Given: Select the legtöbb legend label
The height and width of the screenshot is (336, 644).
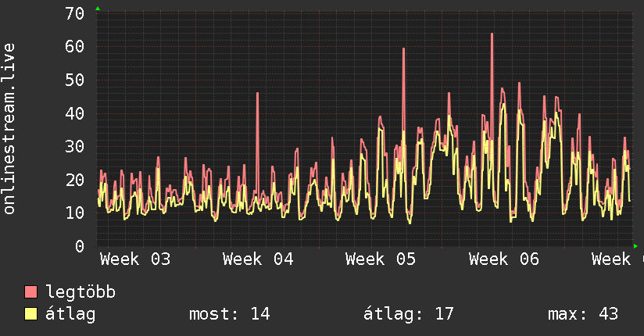Looking at the screenshot, I should [x=80, y=292].
